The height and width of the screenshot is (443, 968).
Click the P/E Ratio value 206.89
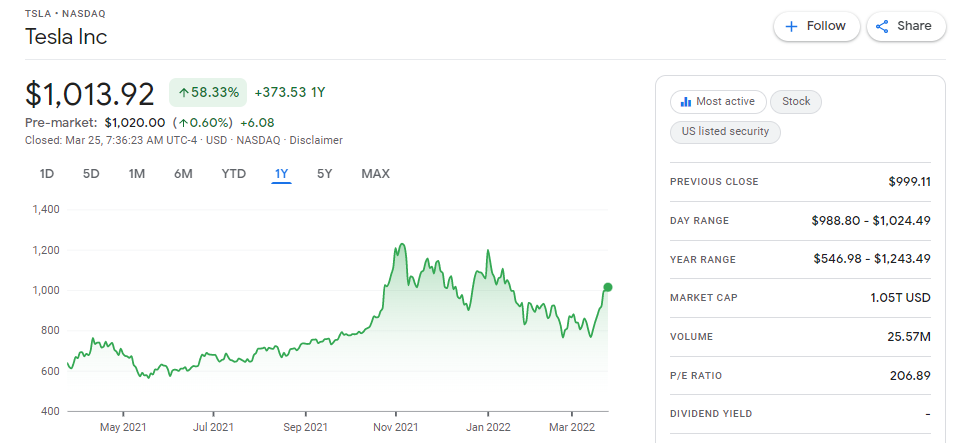pos(910,376)
